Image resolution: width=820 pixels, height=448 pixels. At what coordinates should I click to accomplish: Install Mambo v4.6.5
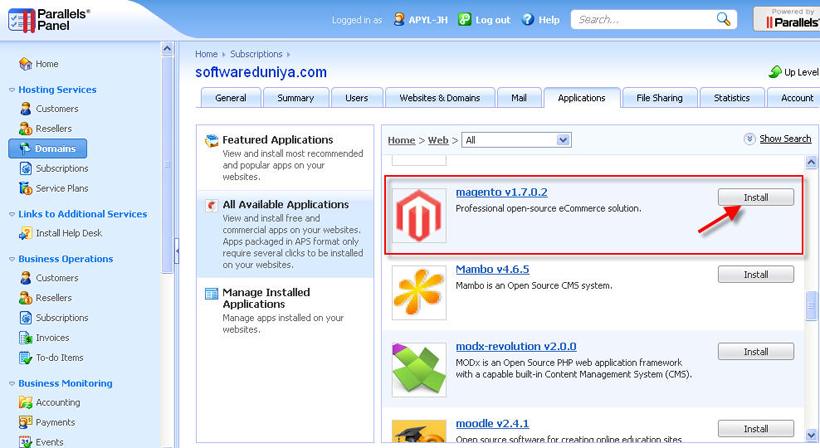(x=756, y=274)
